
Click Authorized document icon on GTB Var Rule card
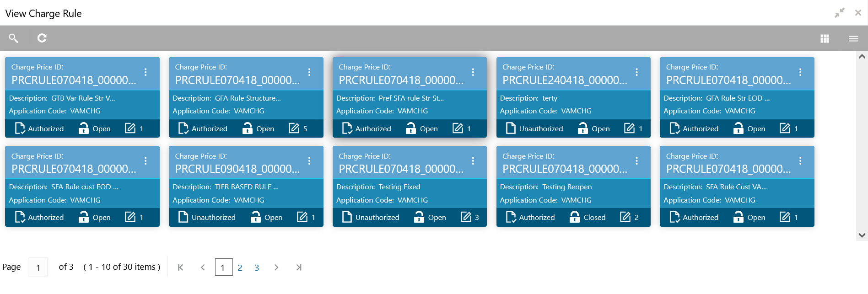[20, 128]
